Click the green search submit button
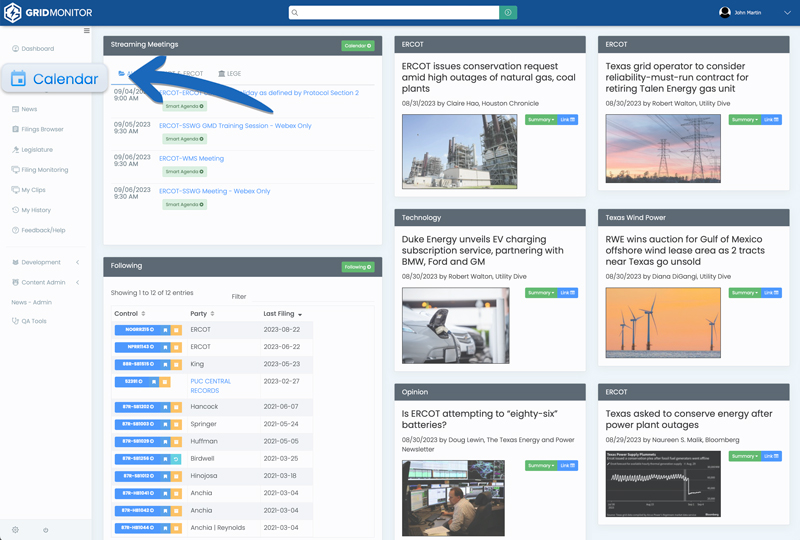Image resolution: width=800 pixels, height=540 pixels. [x=508, y=13]
